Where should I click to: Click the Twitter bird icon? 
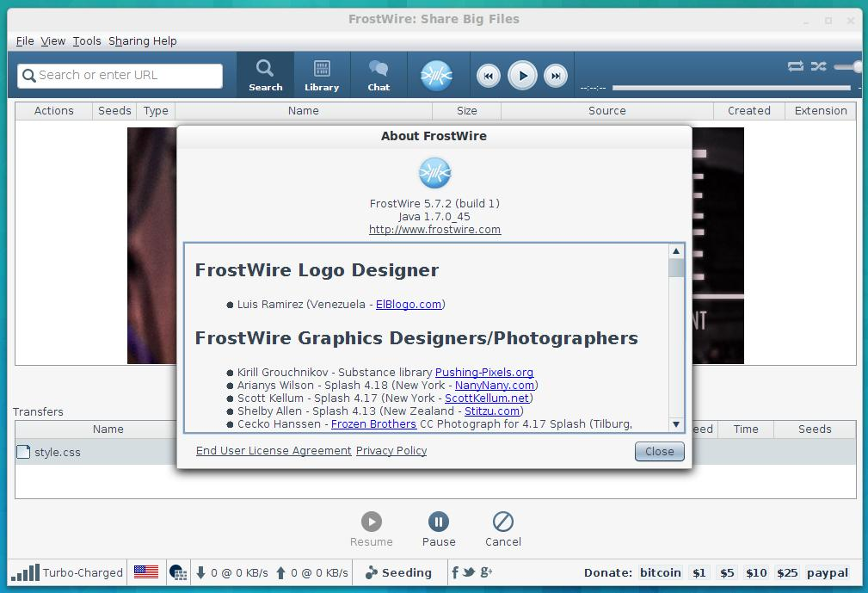[x=470, y=572]
